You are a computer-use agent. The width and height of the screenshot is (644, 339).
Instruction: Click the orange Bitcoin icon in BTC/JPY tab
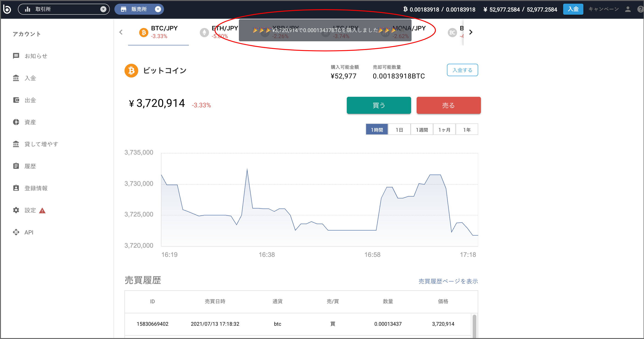click(144, 32)
